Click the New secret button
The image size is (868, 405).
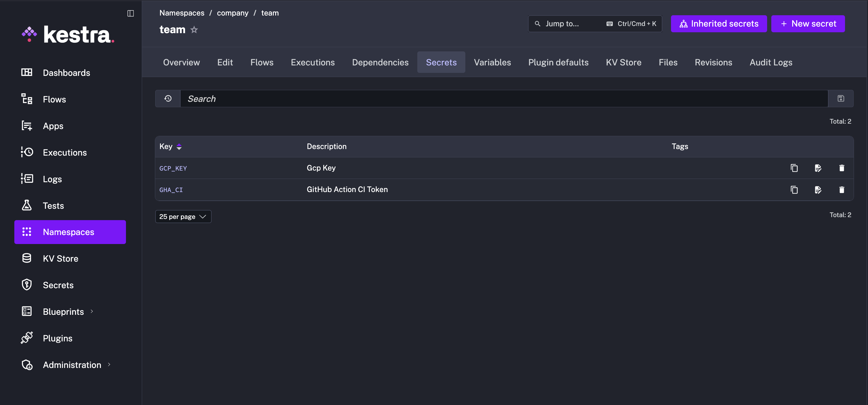tap(808, 24)
